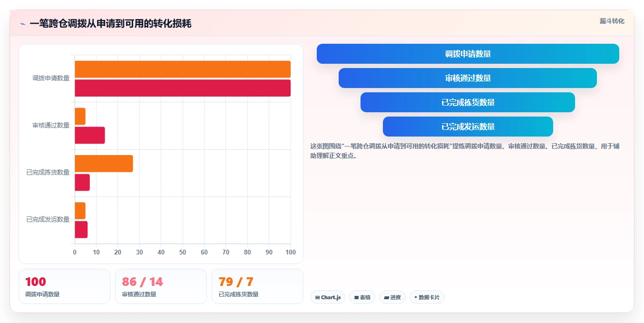This screenshot has height=323, width=644.
Task: Click the orange bar for 调拨申请数量
Action: (x=183, y=69)
